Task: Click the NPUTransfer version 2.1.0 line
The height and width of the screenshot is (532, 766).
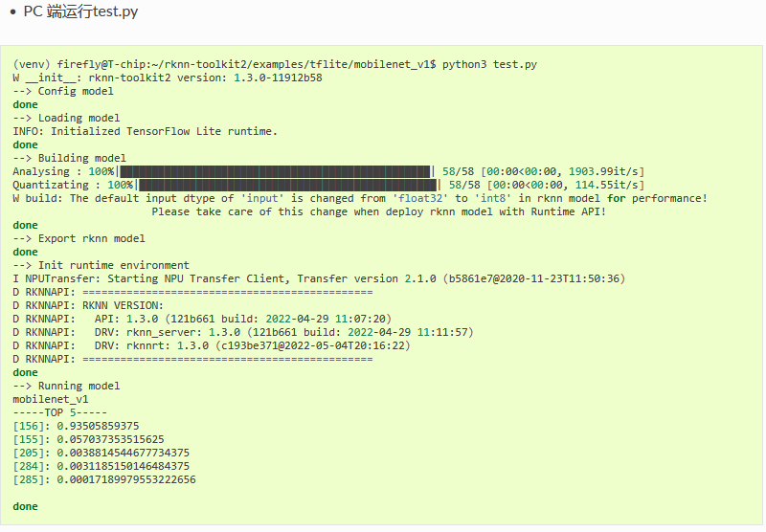Action: [x=319, y=278]
